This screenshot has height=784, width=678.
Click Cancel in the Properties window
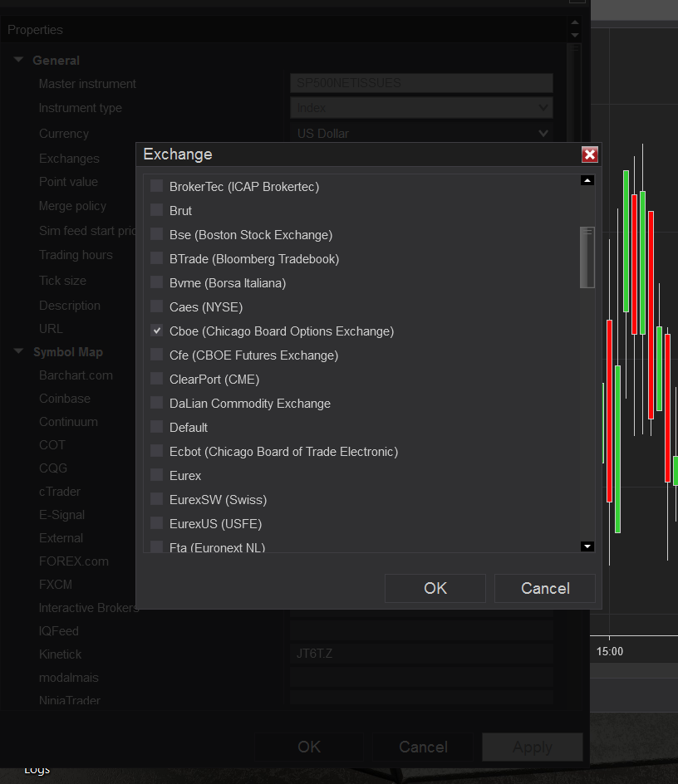click(423, 747)
